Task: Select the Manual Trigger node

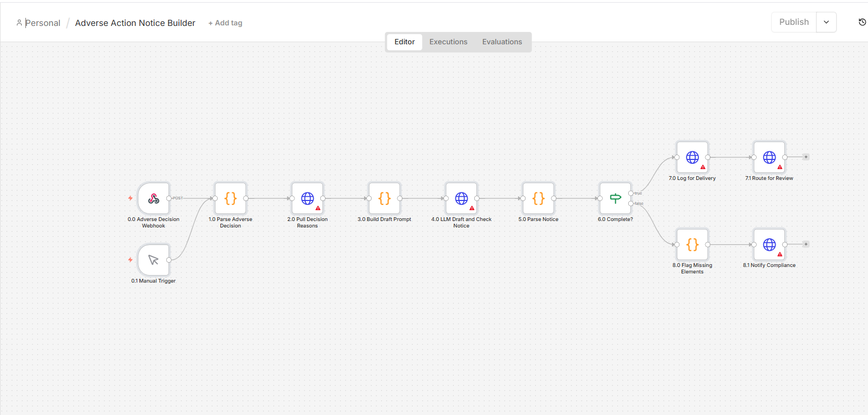Action: pos(154,260)
